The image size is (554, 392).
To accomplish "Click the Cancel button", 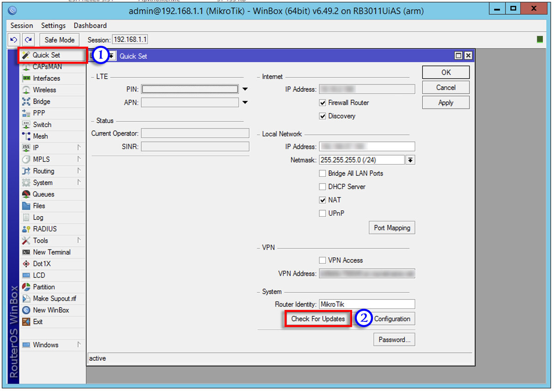I will (446, 87).
